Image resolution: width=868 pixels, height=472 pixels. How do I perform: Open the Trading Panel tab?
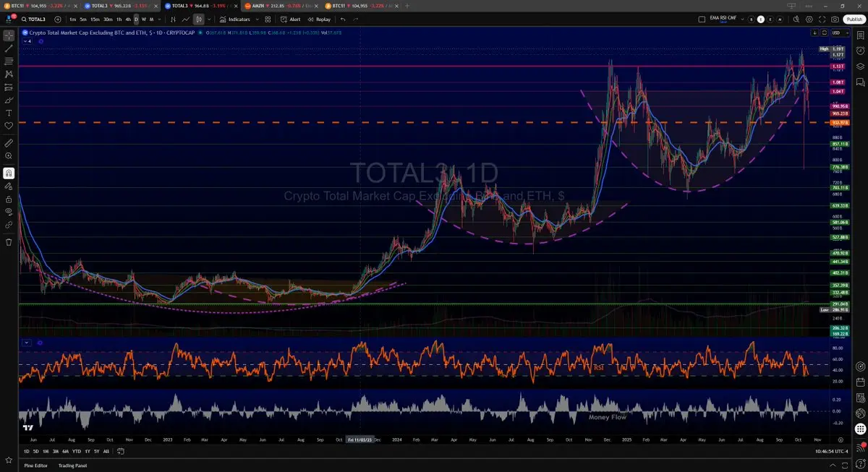[x=72, y=465]
